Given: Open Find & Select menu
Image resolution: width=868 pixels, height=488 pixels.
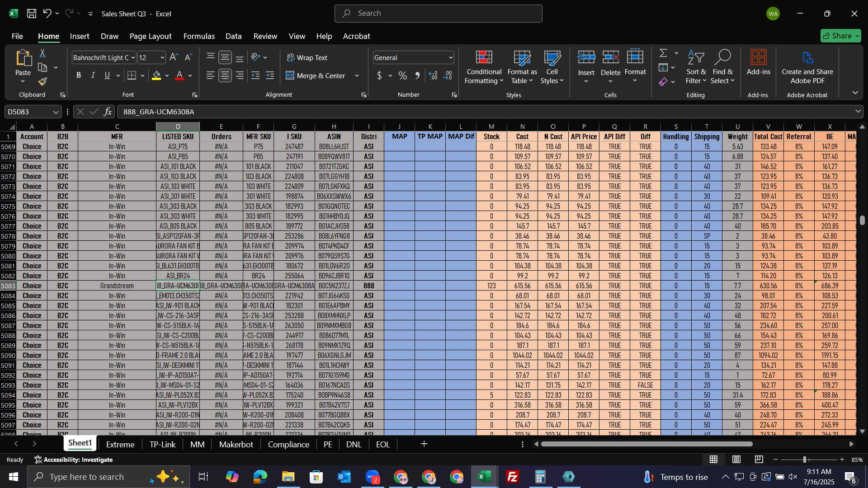Looking at the screenshot, I should click(722, 67).
